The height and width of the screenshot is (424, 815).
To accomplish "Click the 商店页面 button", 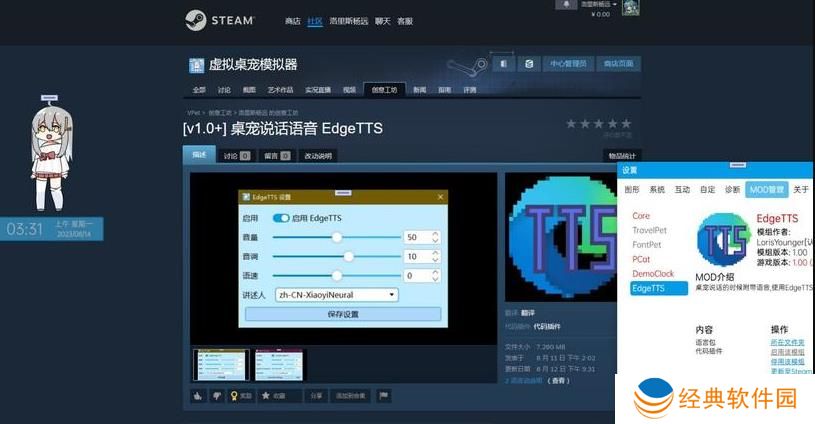I will [x=617, y=64].
